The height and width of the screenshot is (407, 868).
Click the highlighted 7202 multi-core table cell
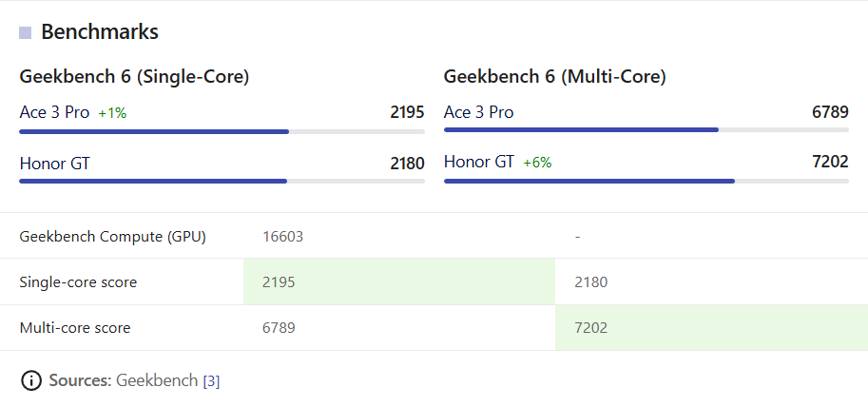click(711, 328)
